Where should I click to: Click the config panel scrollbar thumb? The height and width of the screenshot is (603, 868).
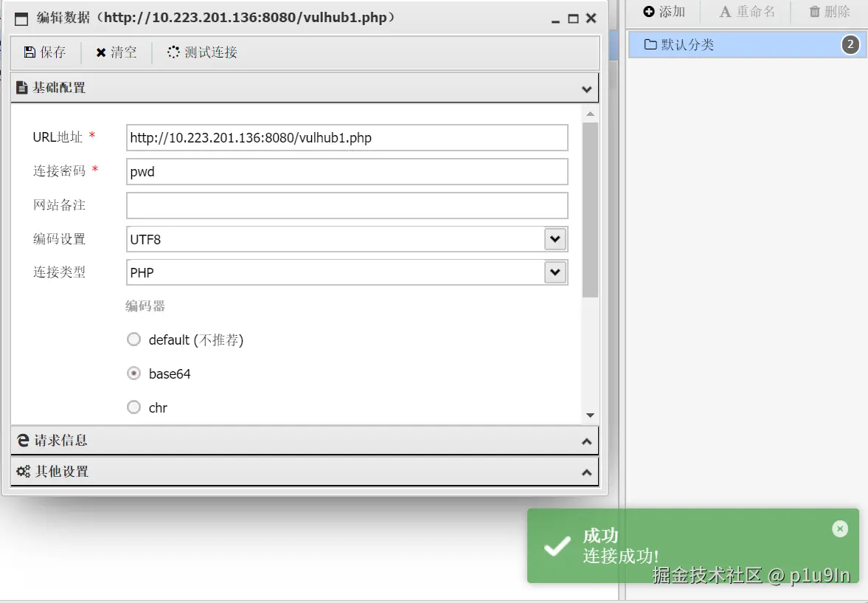590,210
